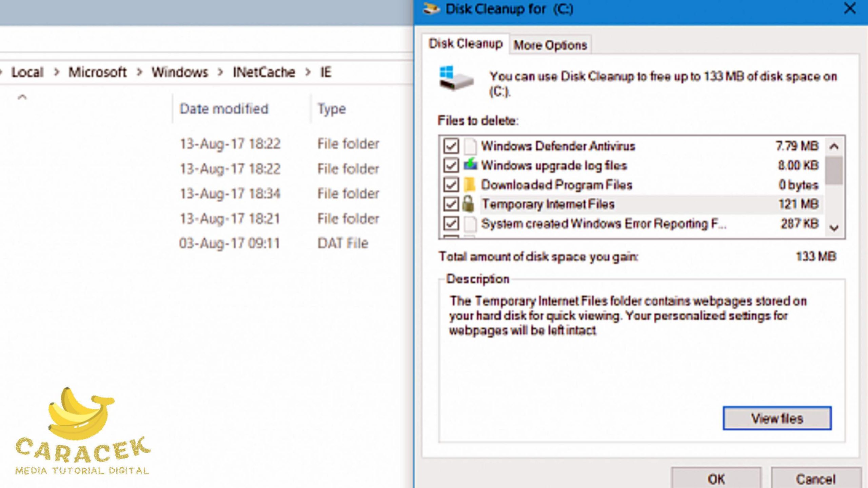Screen dimensions: 868x488
Task: Toggle System created Windows Error Reporting checkbox
Action: click(x=451, y=224)
